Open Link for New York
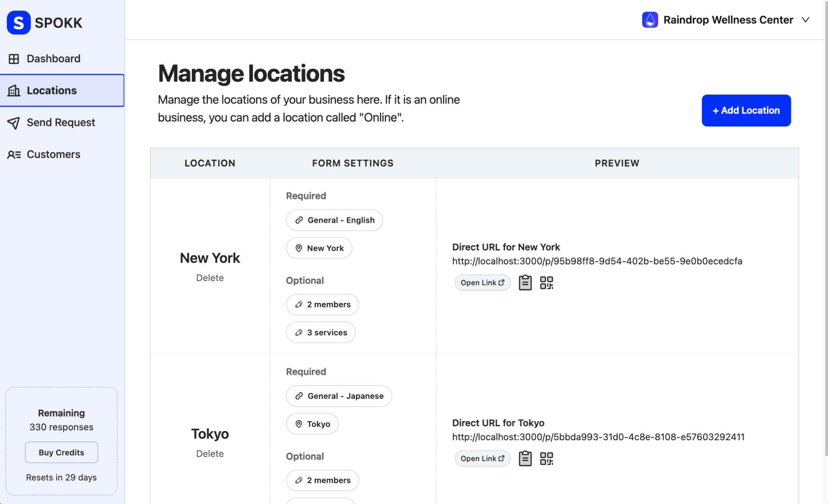Viewport: 828px width, 504px height. (x=482, y=283)
